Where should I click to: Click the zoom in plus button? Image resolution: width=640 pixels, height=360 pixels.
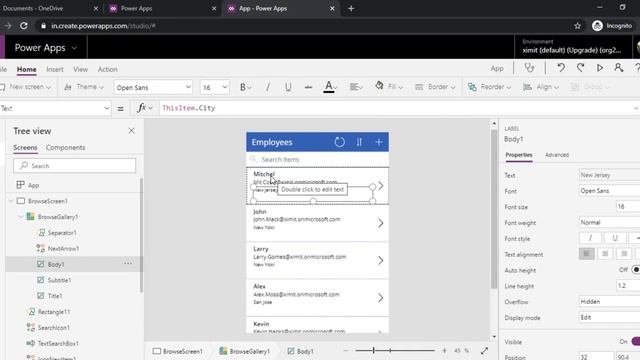tap(444, 351)
